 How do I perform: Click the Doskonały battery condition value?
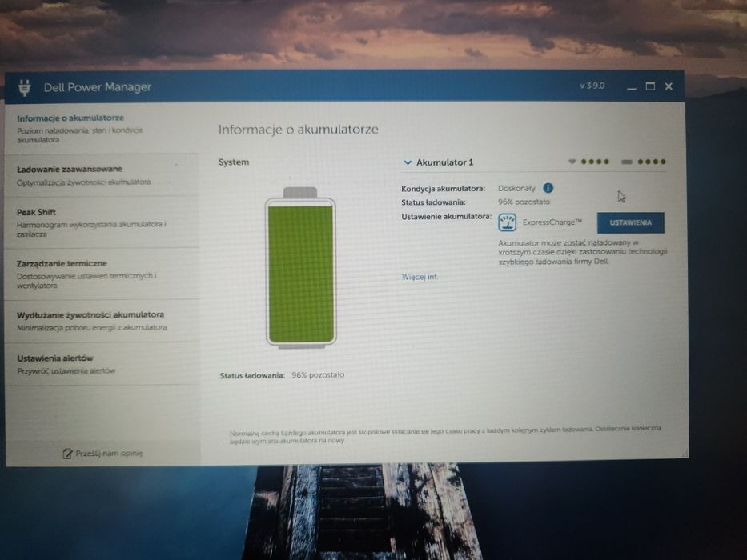[516, 189]
